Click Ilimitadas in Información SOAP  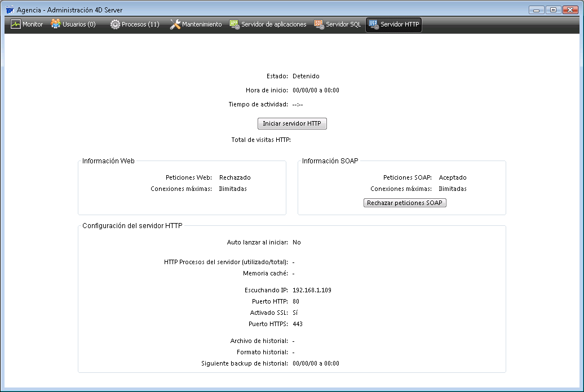pyautogui.click(x=453, y=189)
